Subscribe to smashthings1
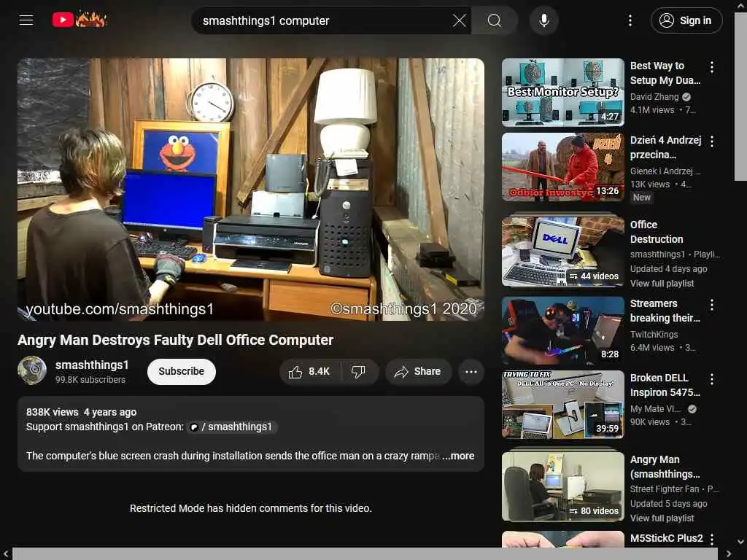The image size is (747, 560). pos(181,371)
